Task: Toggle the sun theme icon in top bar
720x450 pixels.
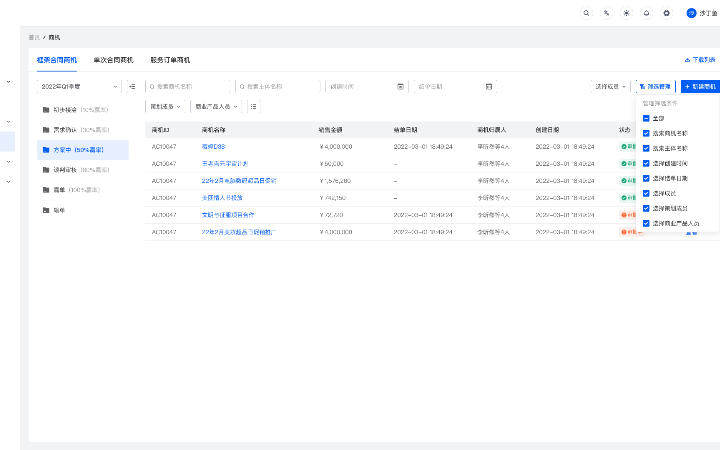Action: (626, 13)
